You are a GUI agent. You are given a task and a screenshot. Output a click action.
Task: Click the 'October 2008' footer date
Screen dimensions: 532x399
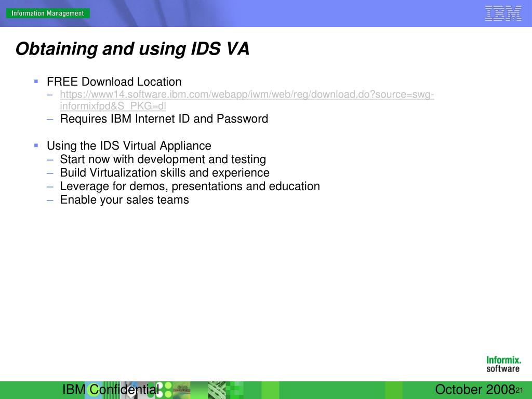coord(475,390)
